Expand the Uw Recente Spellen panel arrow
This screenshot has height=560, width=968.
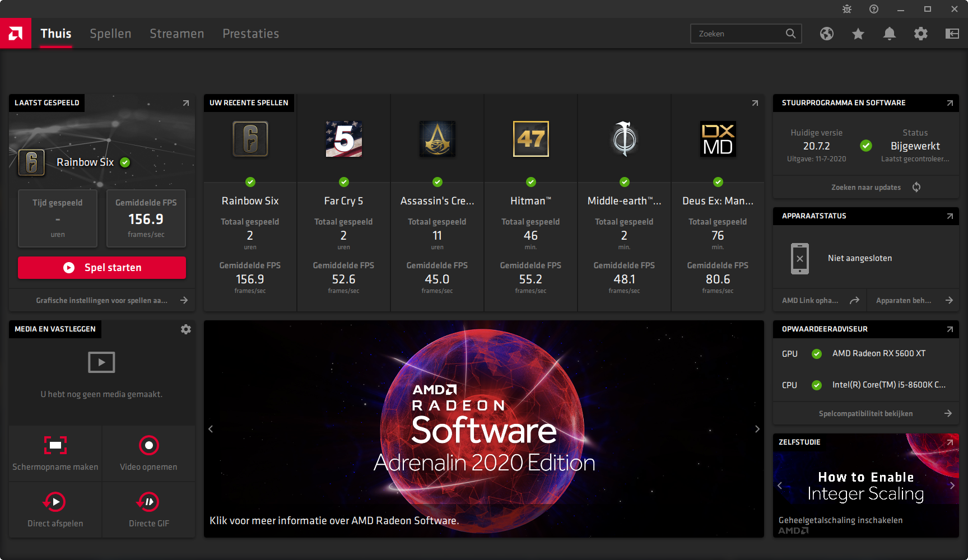[755, 103]
